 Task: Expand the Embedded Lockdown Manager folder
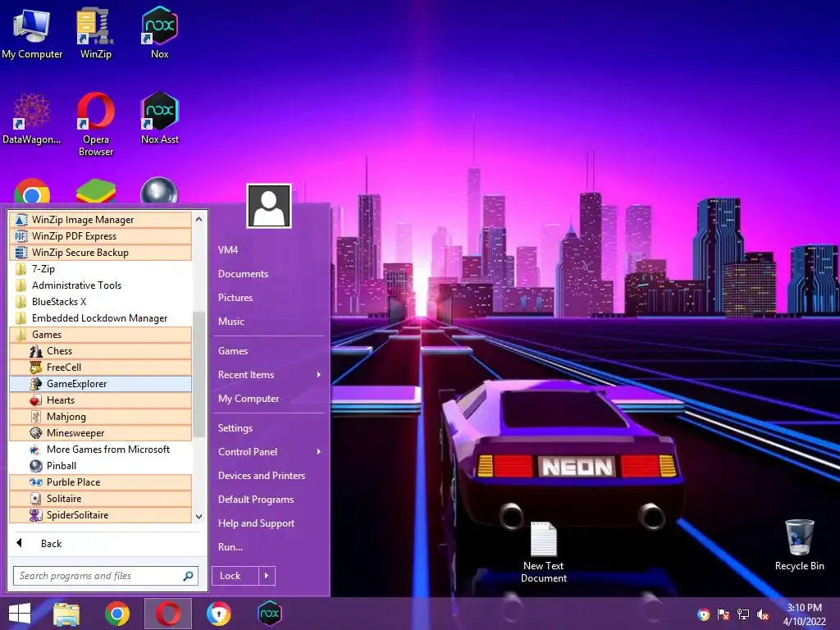click(x=100, y=318)
